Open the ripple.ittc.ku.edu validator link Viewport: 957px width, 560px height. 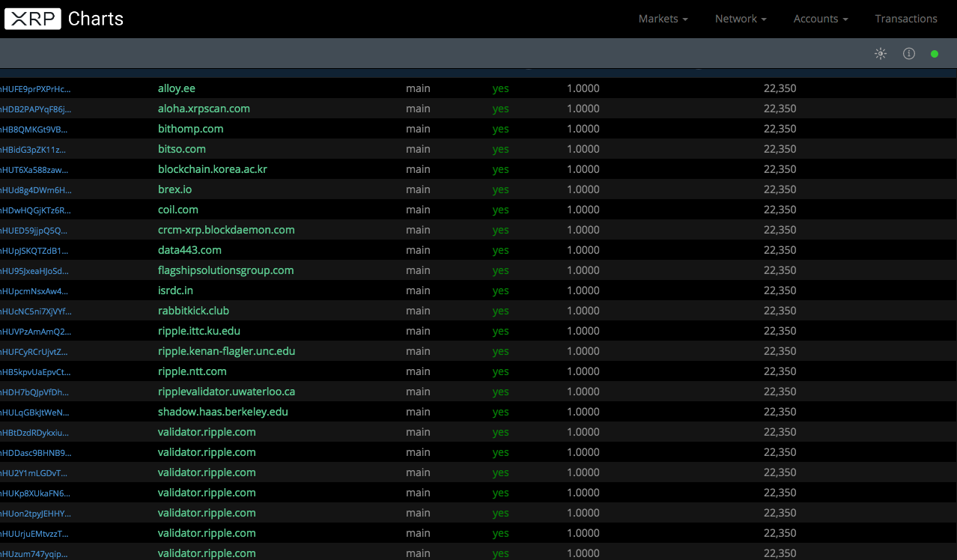199,331
